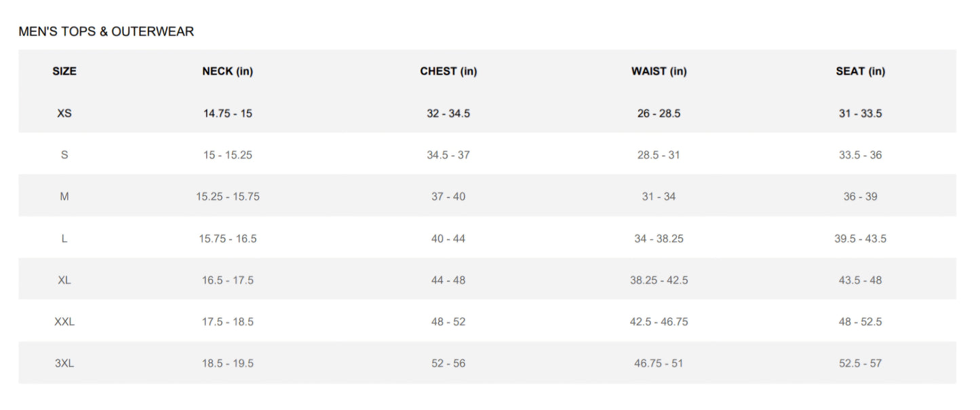Click the XXL size row label

64,322
